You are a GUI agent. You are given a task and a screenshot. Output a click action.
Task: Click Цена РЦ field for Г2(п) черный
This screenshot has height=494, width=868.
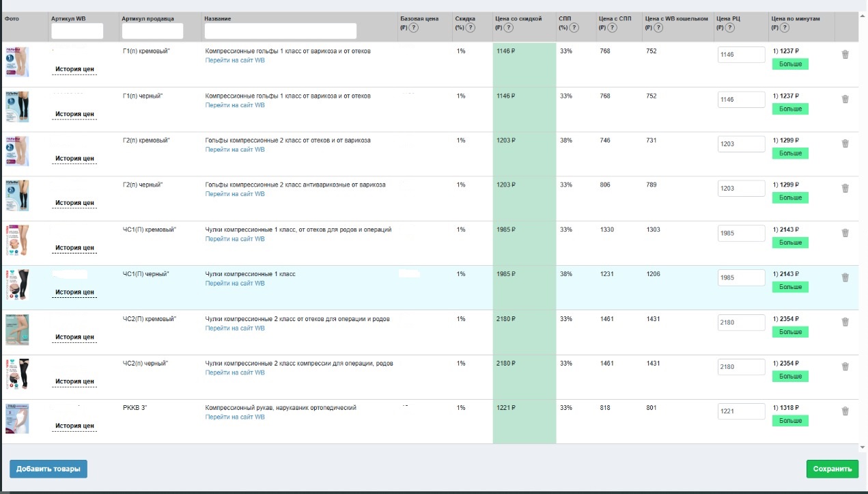click(741, 188)
